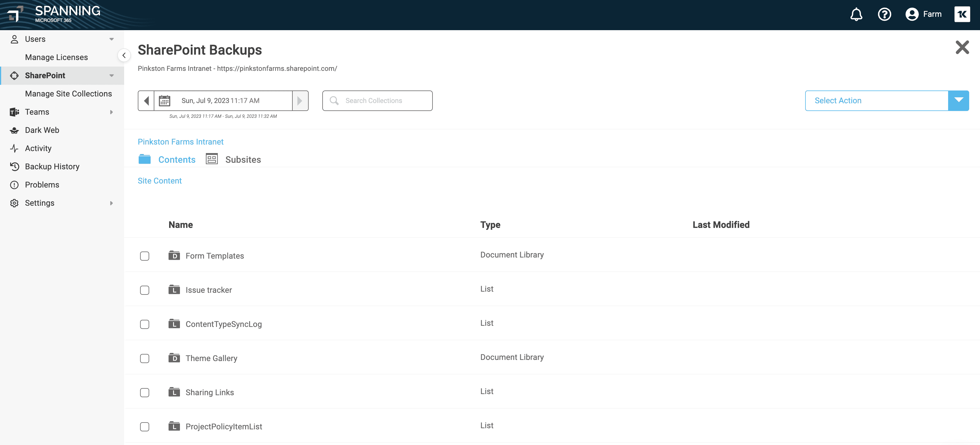Image resolution: width=980 pixels, height=445 pixels.
Task: Check the ContentTypeSyncLog checkbox
Action: pyautogui.click(x=145, y=325)
